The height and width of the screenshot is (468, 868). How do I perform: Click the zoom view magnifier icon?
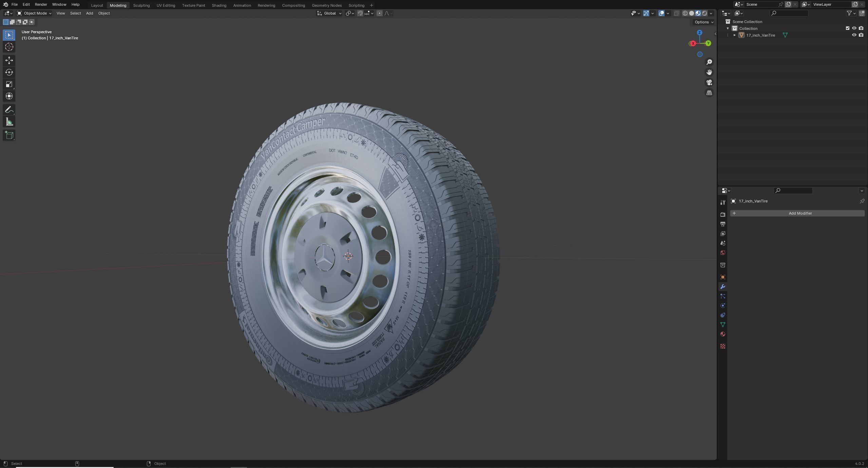click(709, 62)
